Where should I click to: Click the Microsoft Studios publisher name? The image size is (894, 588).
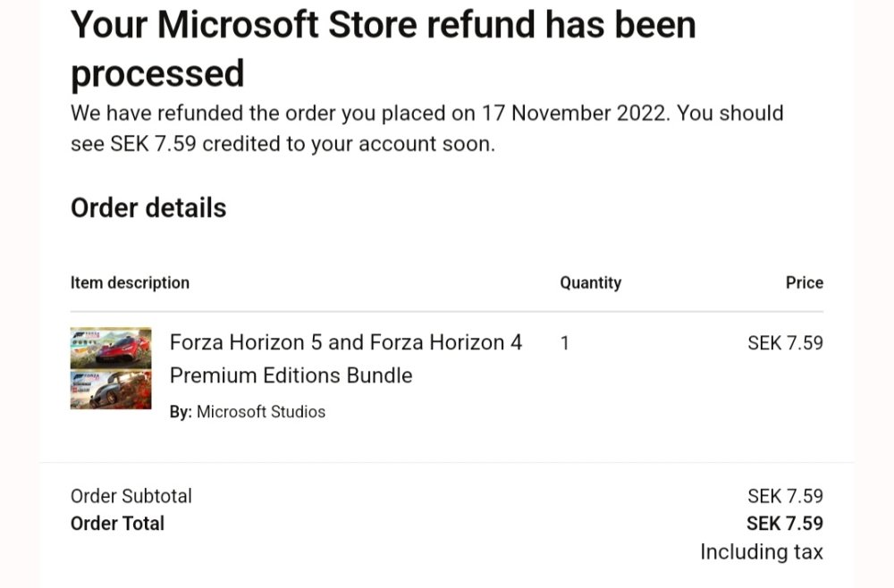pos(261,412)
